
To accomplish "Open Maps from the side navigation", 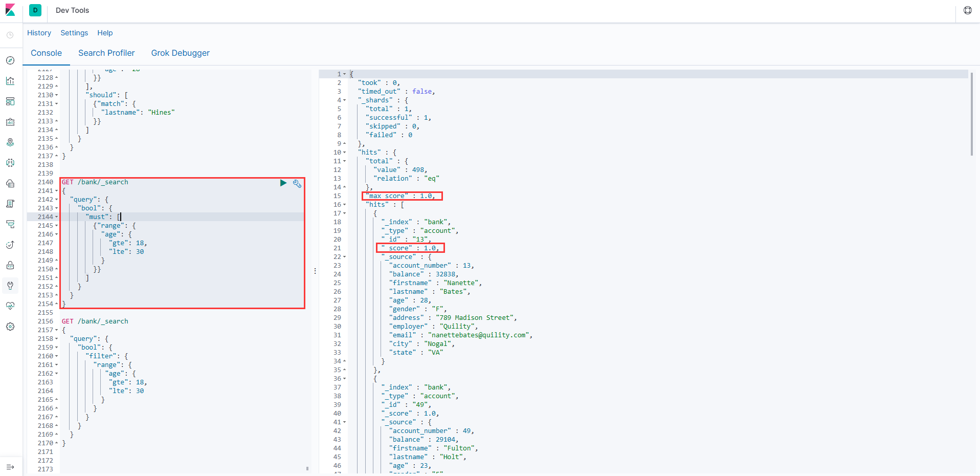I will (x=10, y=142).
